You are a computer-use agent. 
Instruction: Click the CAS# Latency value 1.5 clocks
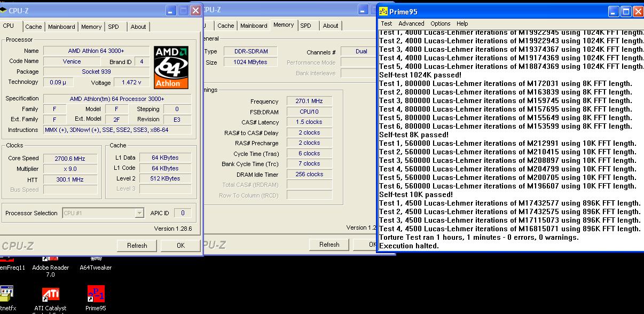309,122
